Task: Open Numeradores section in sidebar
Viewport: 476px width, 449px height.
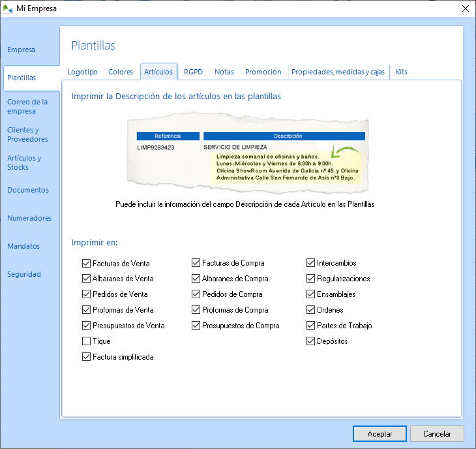Action: click(29, 218)
